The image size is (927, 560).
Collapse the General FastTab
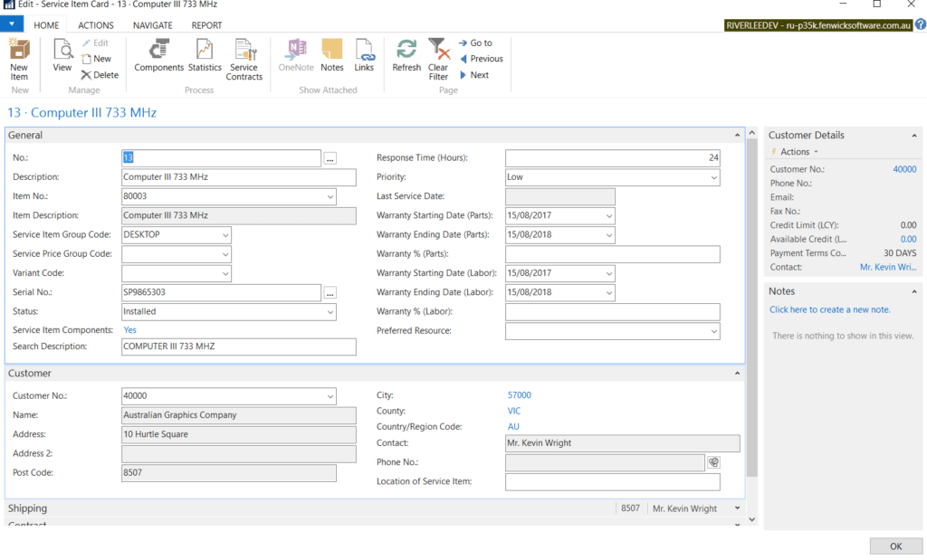pos(737,136)
